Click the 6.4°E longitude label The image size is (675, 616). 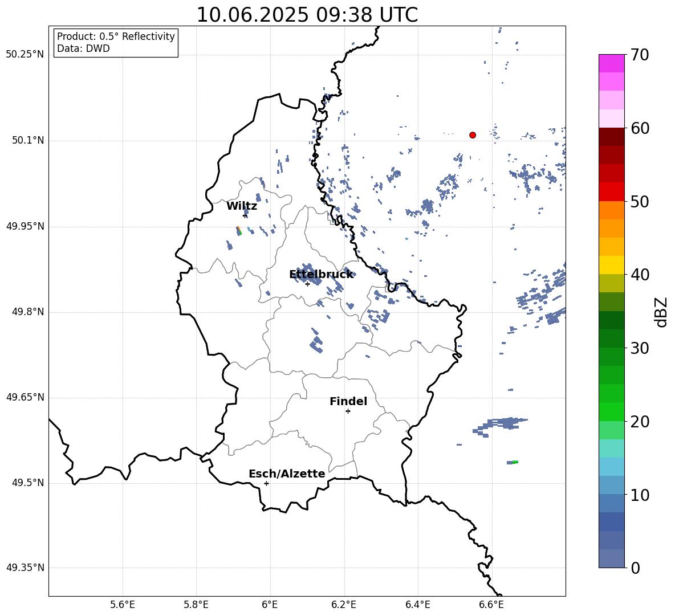tap(417, 605)
